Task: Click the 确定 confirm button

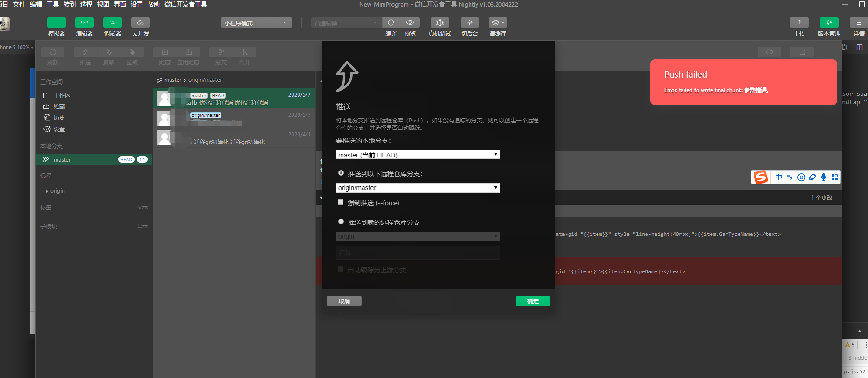Action: [x=533, y=301]
